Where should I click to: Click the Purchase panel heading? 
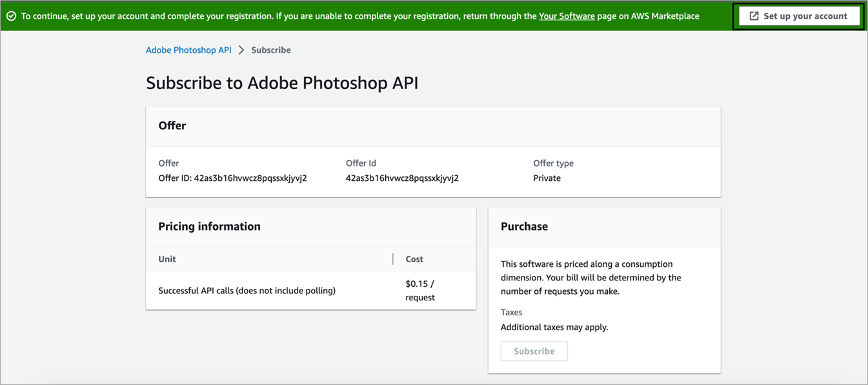click(x=524, y=227)
